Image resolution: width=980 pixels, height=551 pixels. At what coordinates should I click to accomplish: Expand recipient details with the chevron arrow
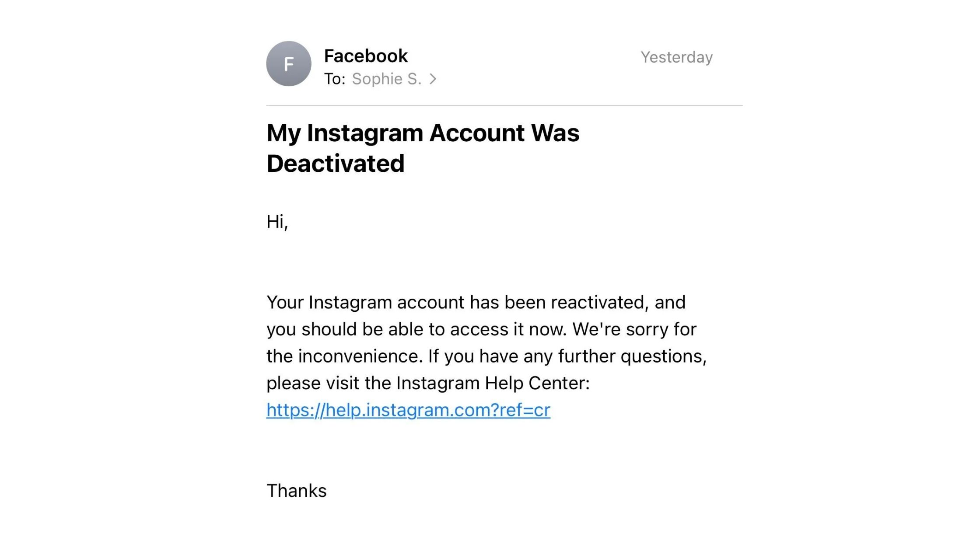tap(433, 79)
